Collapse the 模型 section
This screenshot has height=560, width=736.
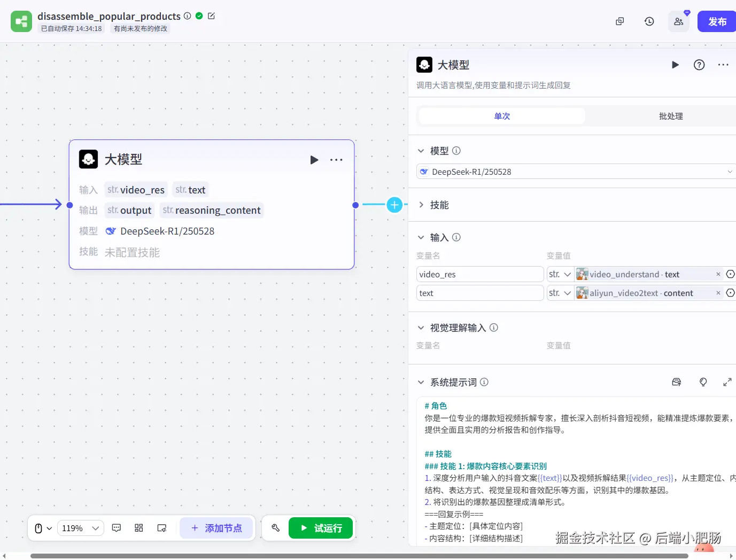tap(421, 151)
